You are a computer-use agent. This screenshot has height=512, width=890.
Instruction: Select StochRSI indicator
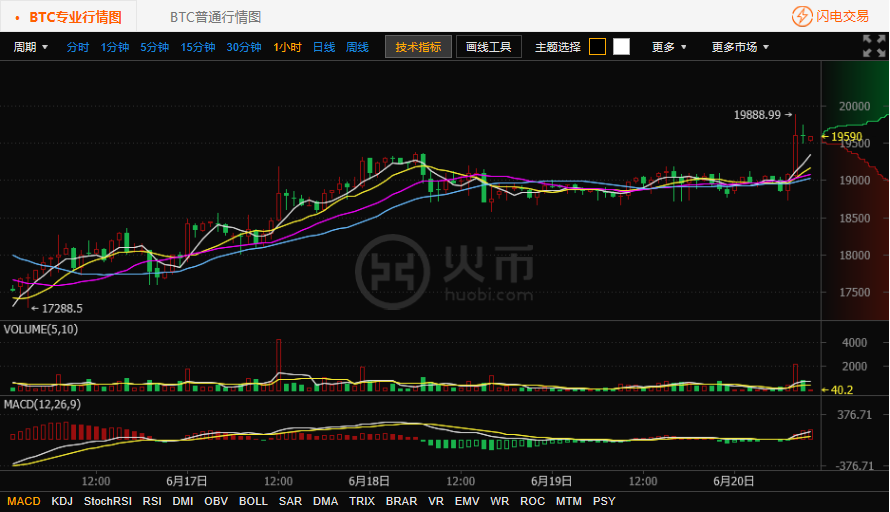pos(108,501)
